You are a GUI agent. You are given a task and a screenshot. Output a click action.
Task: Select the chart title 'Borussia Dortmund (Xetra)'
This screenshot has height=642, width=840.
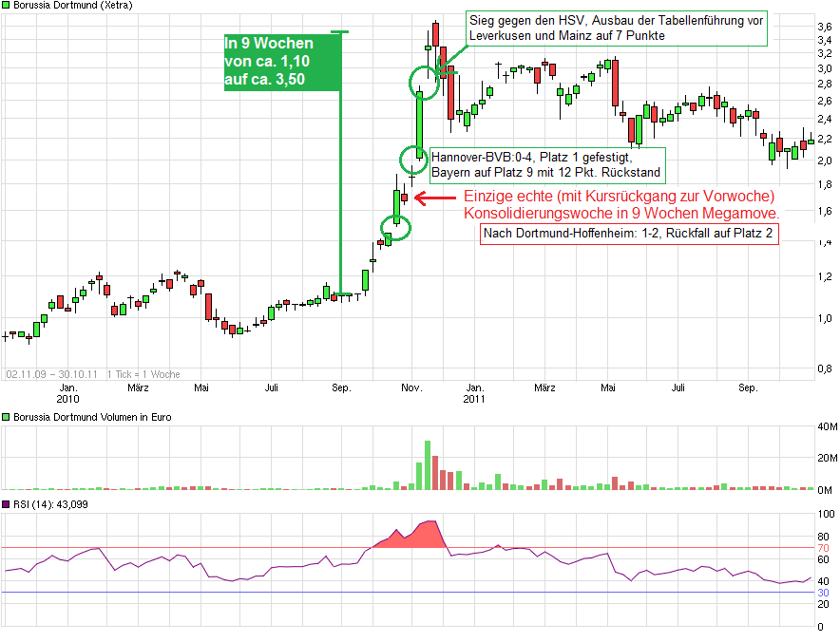pyautogui.click(x=73, y=6)
